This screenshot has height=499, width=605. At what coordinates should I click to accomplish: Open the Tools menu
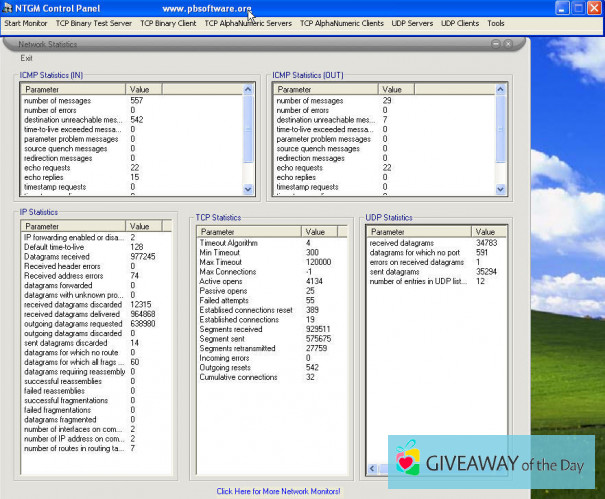(496, 22)
